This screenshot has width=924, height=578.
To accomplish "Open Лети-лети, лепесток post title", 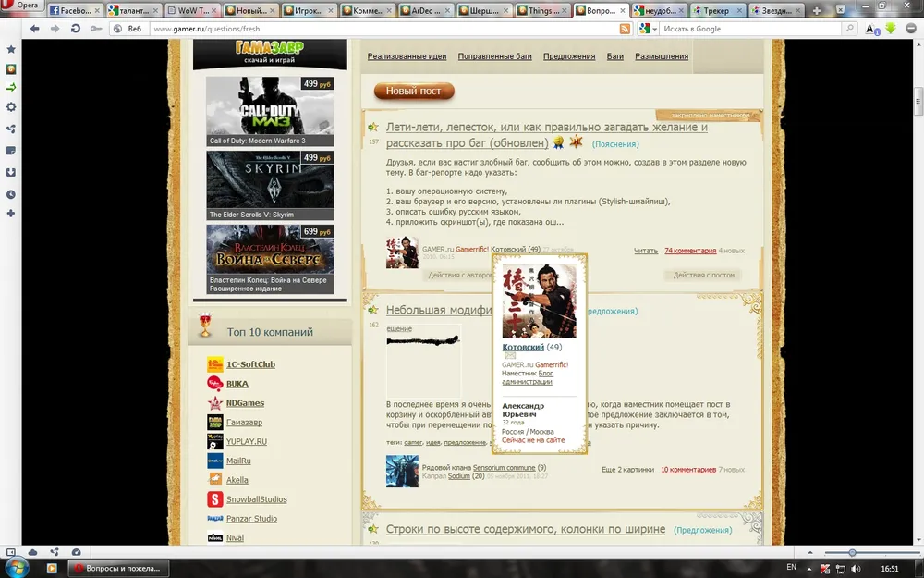I will tap(546, 134).
